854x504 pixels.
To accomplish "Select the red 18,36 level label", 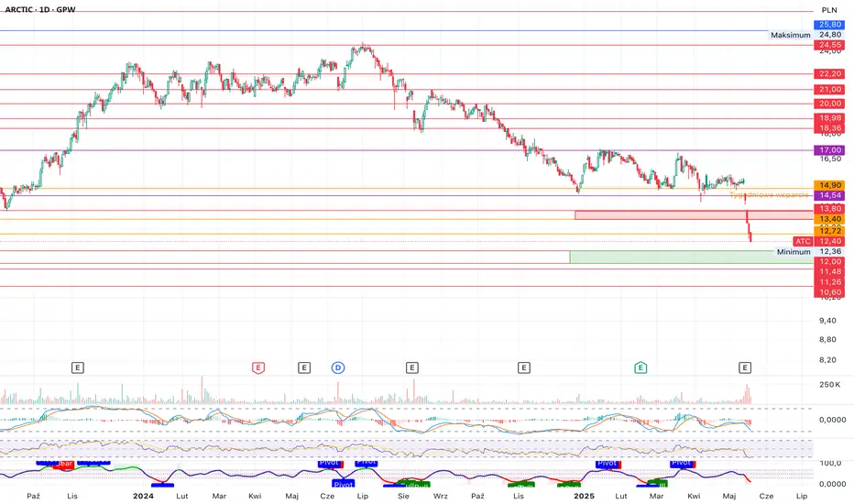I will pos(829,128).
